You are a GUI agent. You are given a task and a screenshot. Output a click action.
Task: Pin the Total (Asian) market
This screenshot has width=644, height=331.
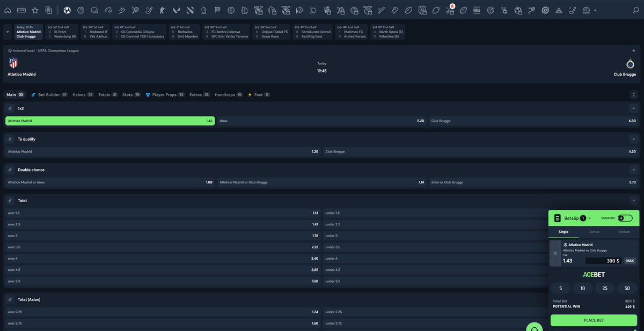point(10,299)
